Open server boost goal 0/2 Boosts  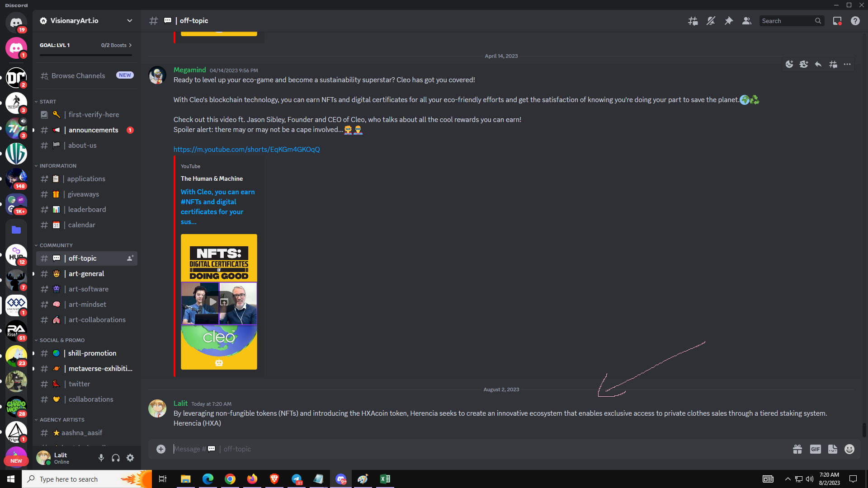click(116, 45)
